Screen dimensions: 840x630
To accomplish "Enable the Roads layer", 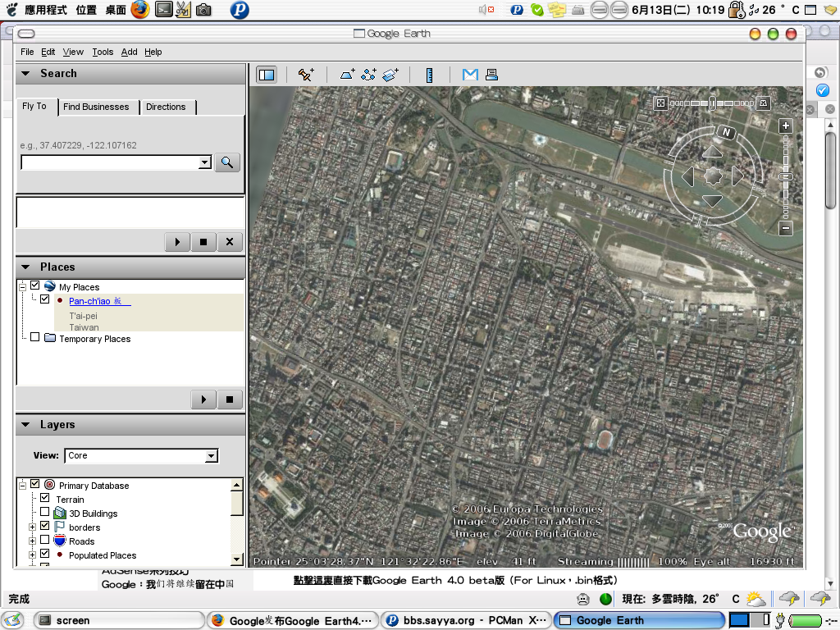I will (x=45, y=540).
